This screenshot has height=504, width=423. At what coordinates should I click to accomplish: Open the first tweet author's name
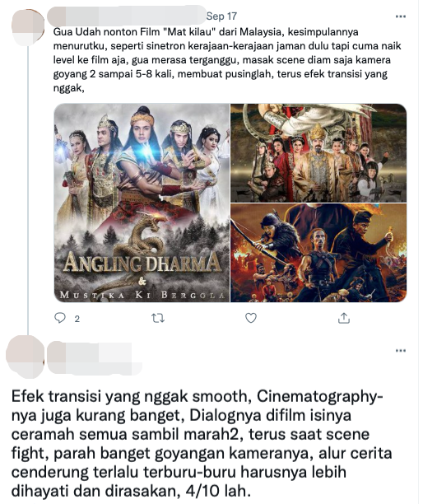tap(127, 16)
